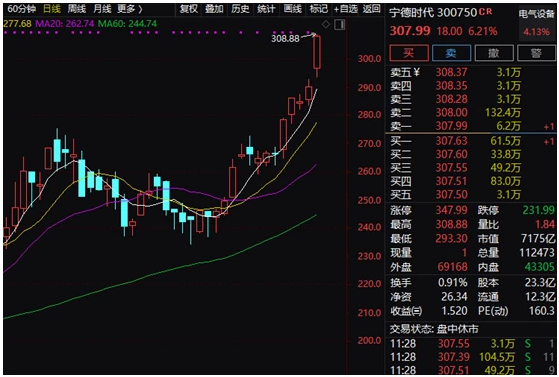Click 返回 to go back

click(371, 9)
